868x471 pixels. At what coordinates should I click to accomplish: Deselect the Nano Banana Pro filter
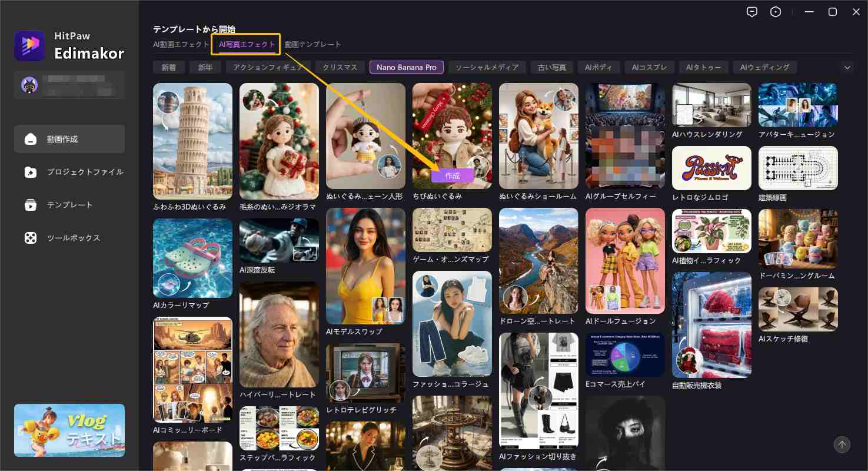pyautogui.click(x=406, y=67)
